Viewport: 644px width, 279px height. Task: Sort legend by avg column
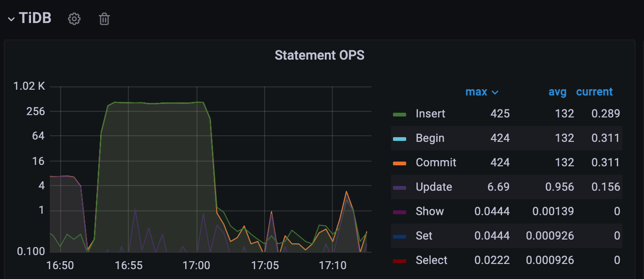pos(558,92)
